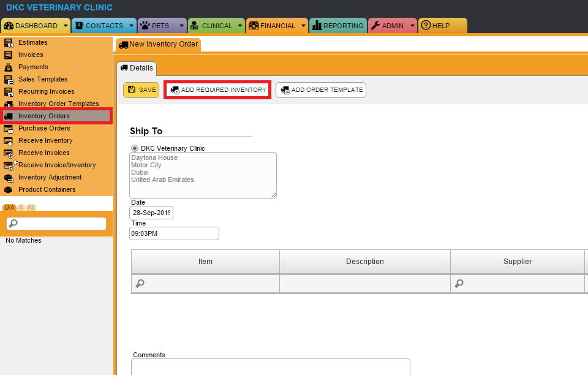588x375 pixels.
Task: Expand the Financial dropdown arrow
Action: (303, 26)
